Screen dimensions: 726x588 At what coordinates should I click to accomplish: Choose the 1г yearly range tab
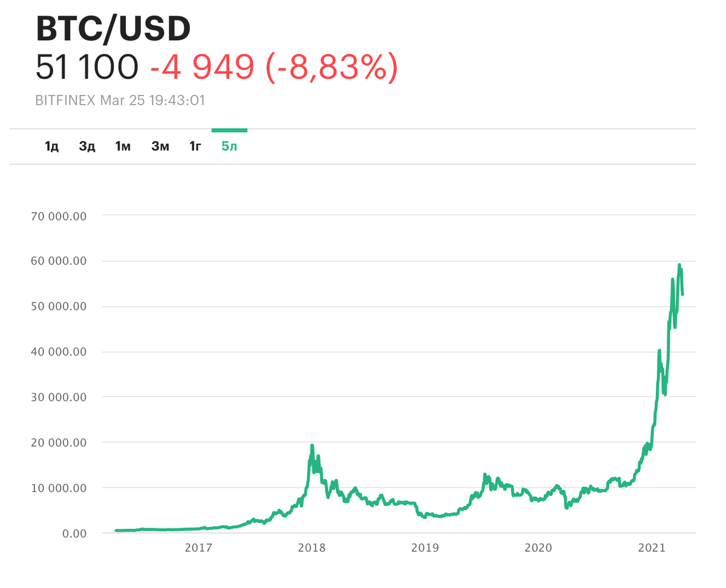195,146
